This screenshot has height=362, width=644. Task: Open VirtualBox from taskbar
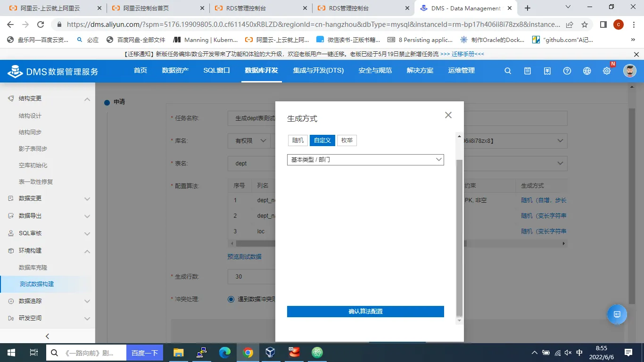(x=271, y=352)
